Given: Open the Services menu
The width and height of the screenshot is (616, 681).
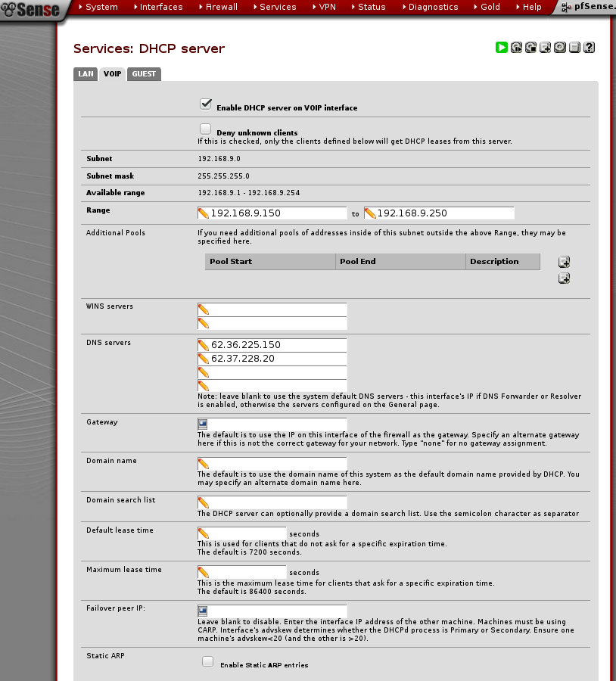Looking at the screenshot, I should point(275,7).
